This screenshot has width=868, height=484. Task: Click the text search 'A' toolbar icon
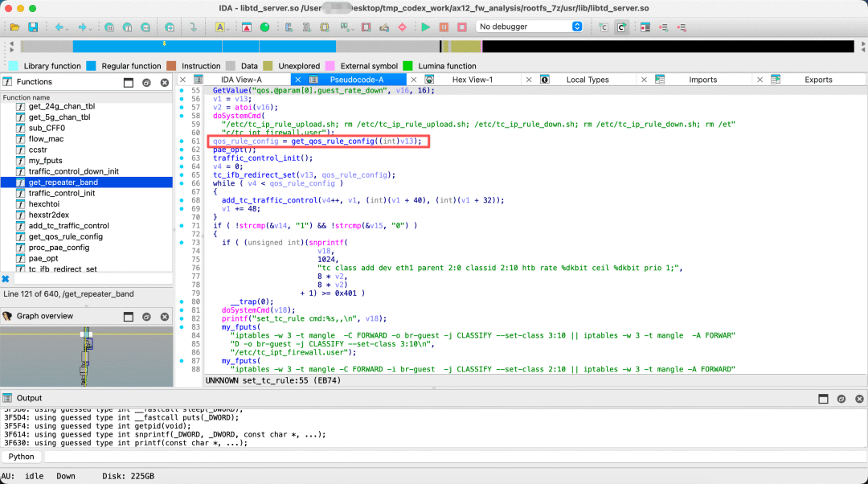tap(220, 27)
